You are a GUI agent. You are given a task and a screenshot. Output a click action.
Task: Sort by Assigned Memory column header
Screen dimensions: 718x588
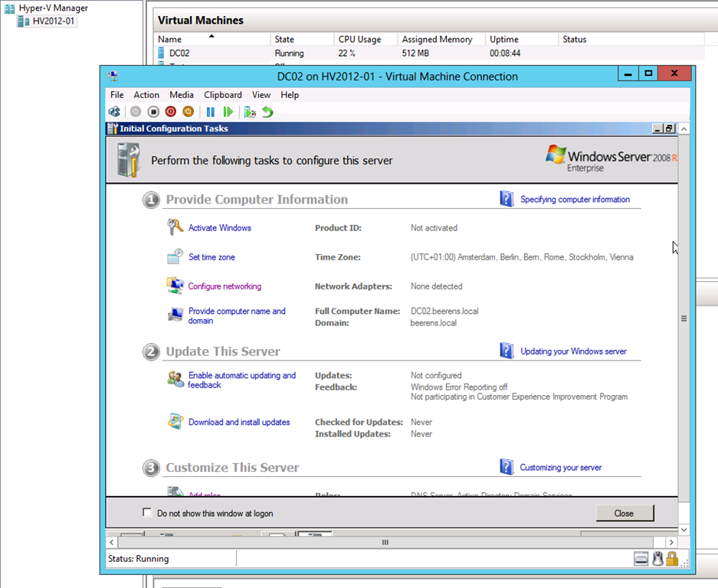pos(441,39)
